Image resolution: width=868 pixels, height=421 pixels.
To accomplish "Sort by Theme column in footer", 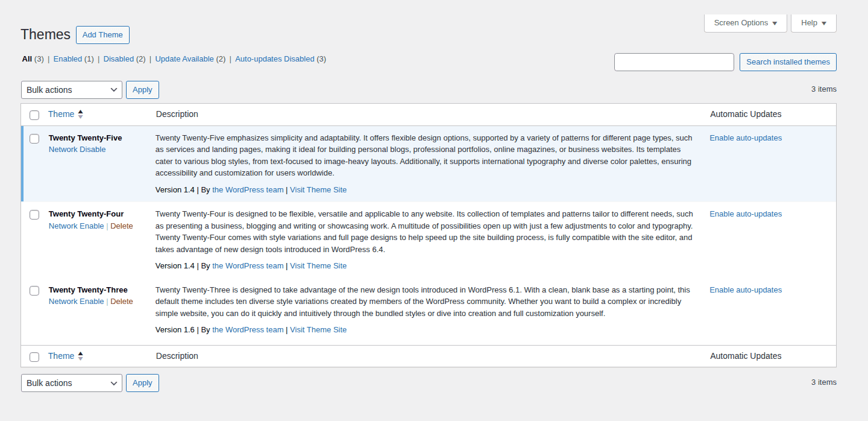I will [x=61, y=356].
